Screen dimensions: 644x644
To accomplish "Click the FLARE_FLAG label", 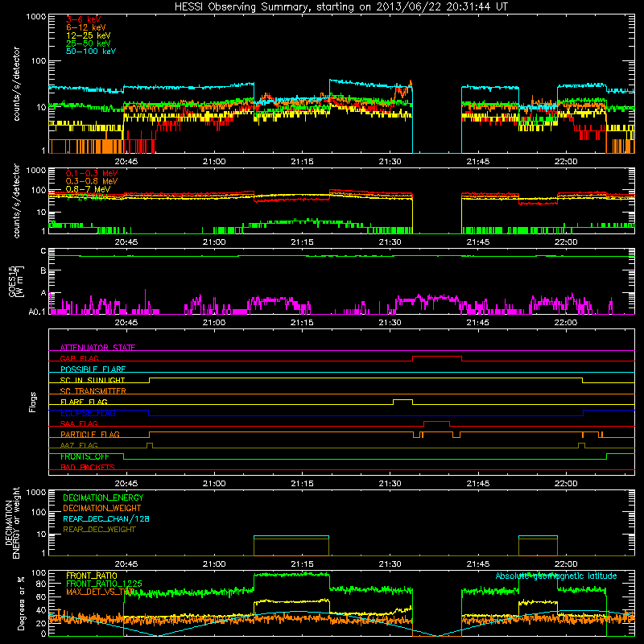I will tap(84, 402).
